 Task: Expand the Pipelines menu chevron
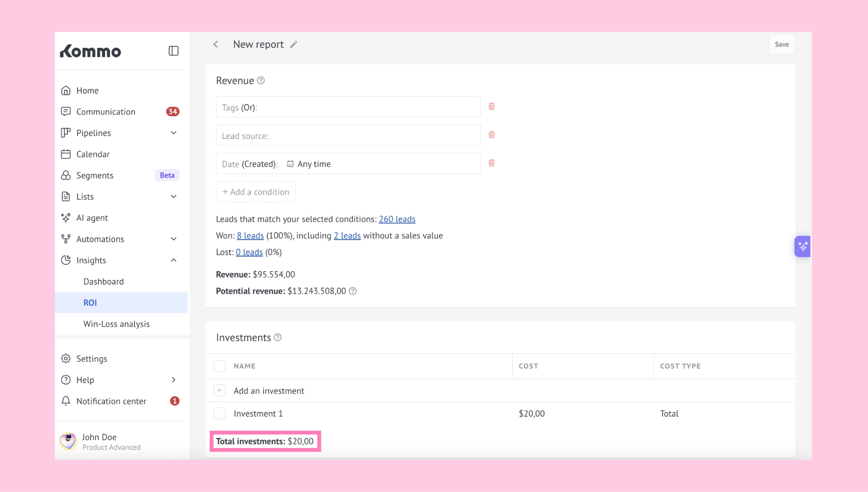174,133
